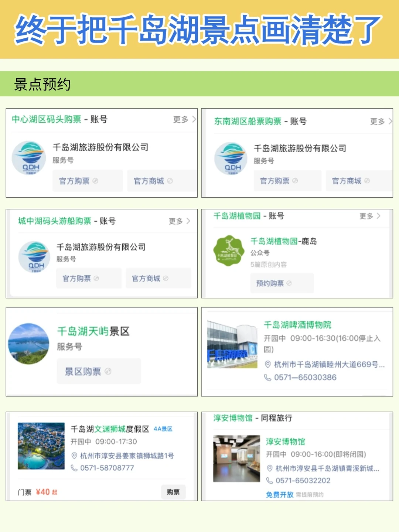The width and height of the screenshot is (399, 532).
Task: Open the 千岛湖文渊狮城度假区 title
Action: coord(110,429)
